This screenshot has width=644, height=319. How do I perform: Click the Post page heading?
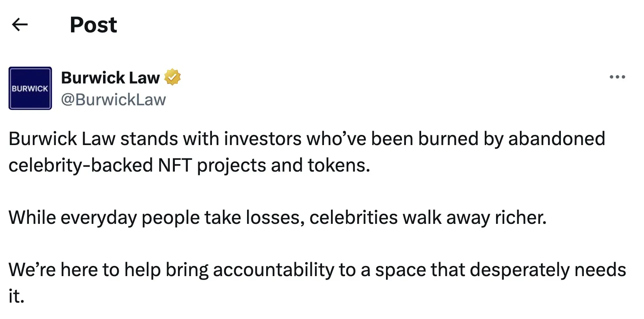point(93,25)
